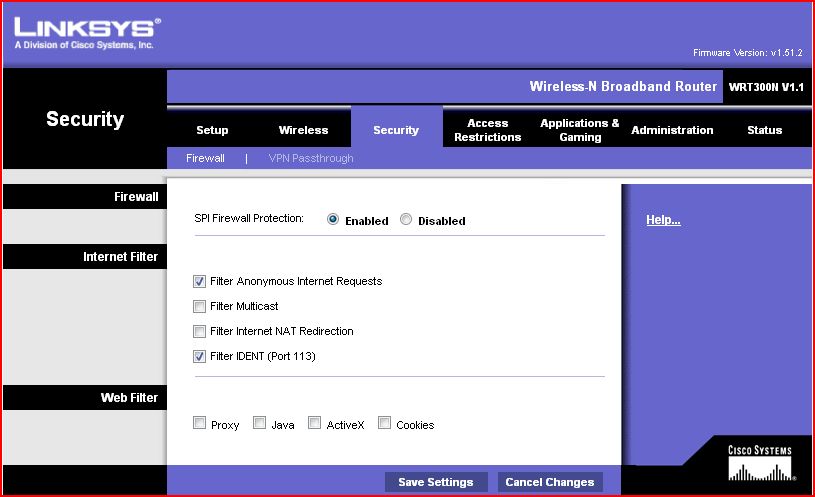Select the Enabled SPI Firewall radio button
This screenshot has width=815, height=497.
[x=333, y=220]
